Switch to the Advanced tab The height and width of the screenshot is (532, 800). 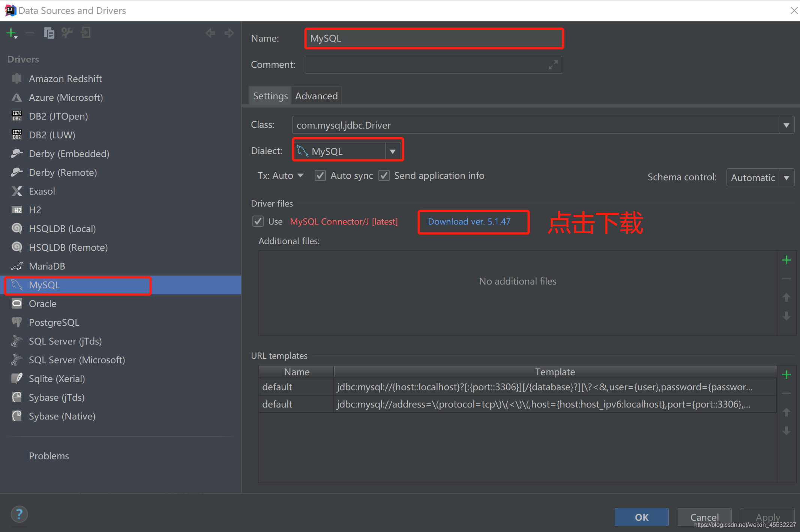[316, 96]
